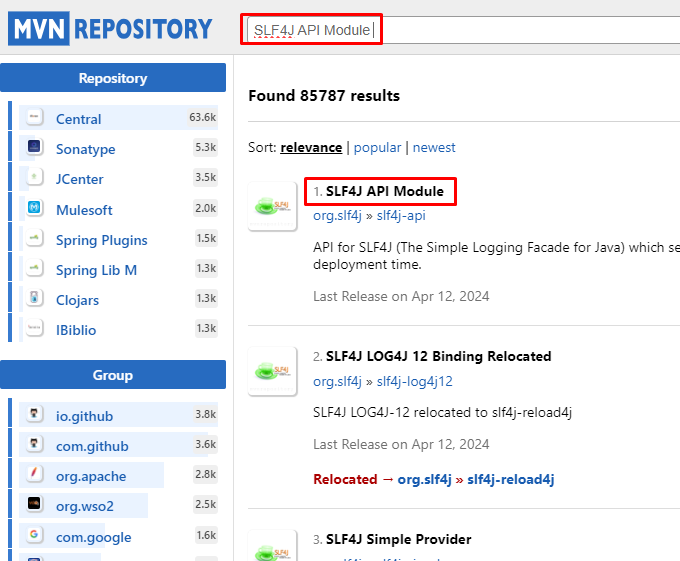Click the org.wso2 group icon
680x561 pixels.
[x=34, y=504]
